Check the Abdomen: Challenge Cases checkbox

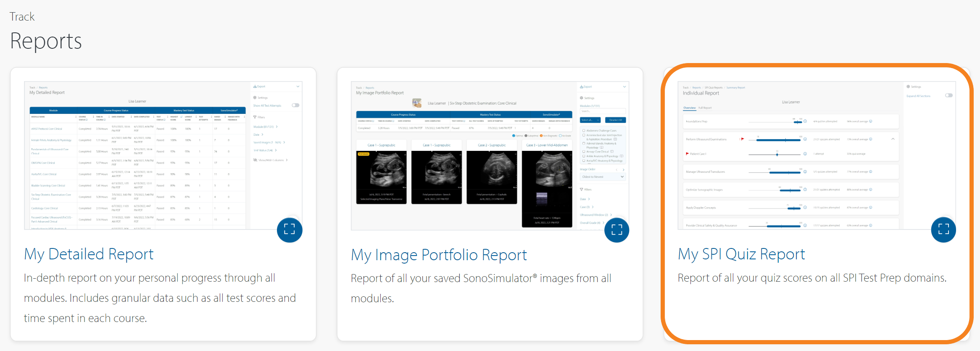pos(584,131)
